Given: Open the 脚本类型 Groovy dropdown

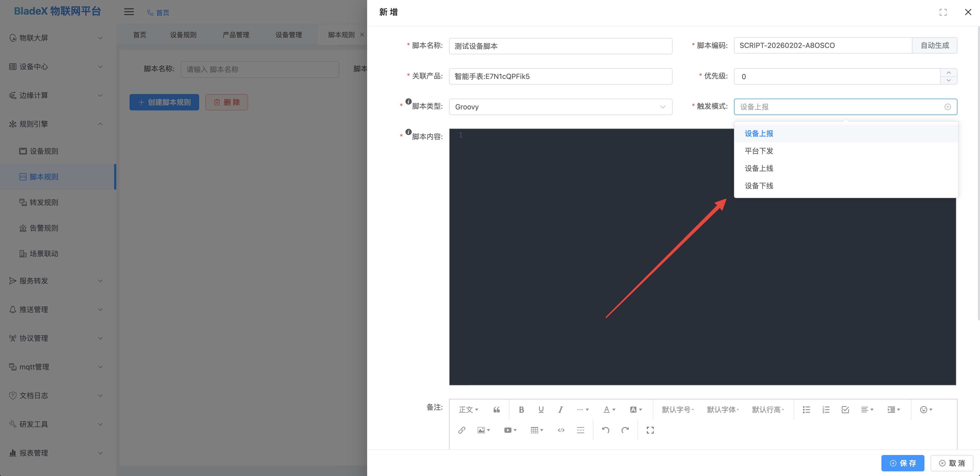Looking at the screenshot, I should tap(560, 107).
